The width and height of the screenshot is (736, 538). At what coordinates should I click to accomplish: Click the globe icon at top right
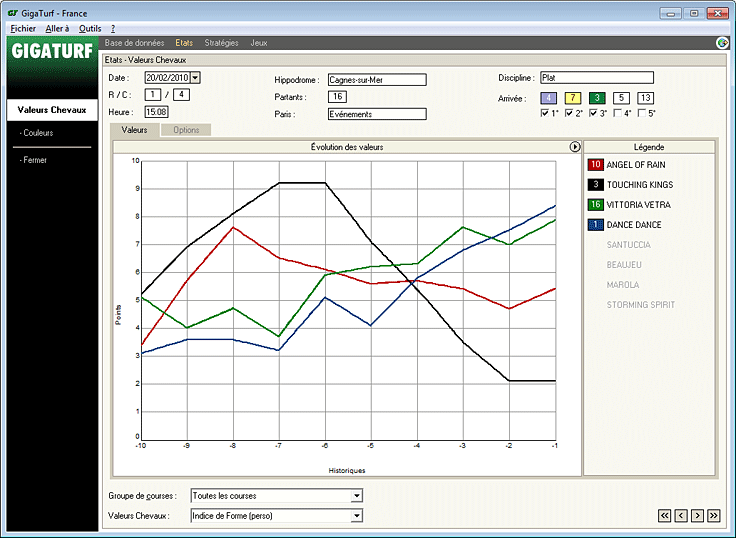pos(722,43)
